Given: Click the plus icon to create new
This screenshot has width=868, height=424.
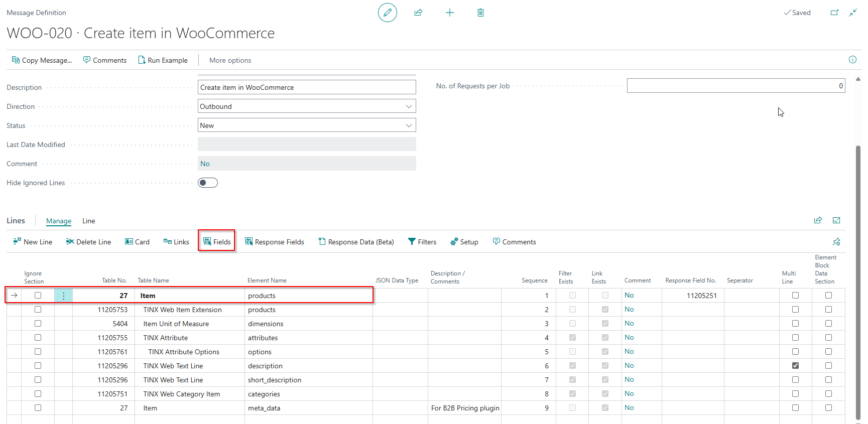Looking at the screenshot, I should 450,13.
